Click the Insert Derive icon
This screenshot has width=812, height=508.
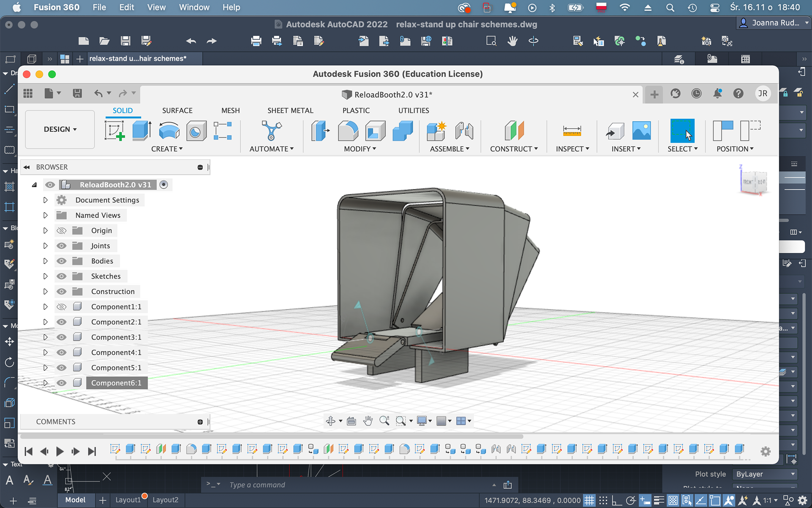(x=615, y=130)
